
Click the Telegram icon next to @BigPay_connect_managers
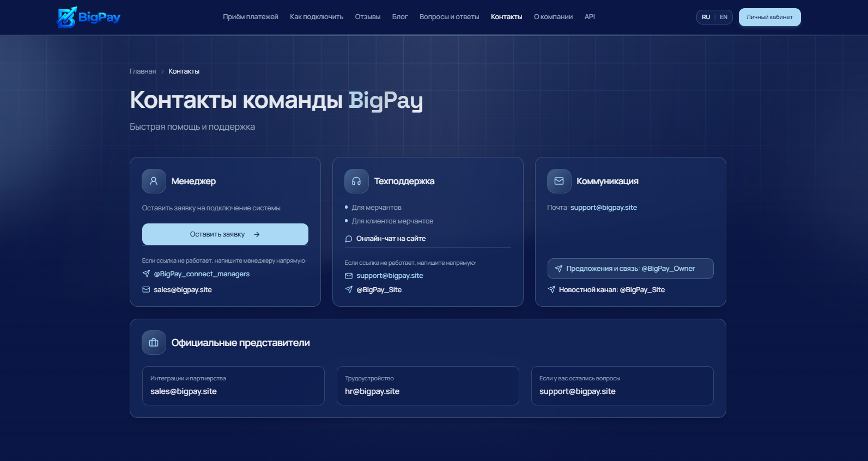pyautogui.click(x=146, y=274)
